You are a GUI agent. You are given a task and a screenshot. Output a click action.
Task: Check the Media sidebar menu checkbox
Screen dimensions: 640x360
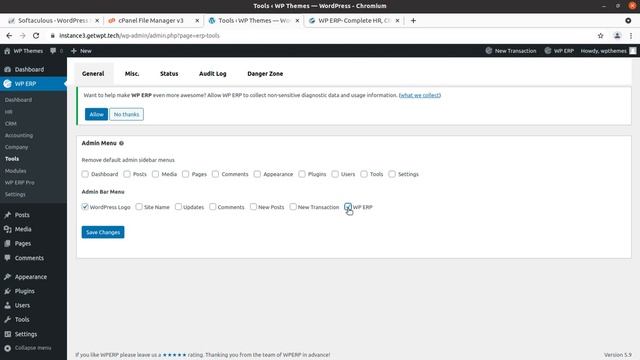[x=156, y=174]
